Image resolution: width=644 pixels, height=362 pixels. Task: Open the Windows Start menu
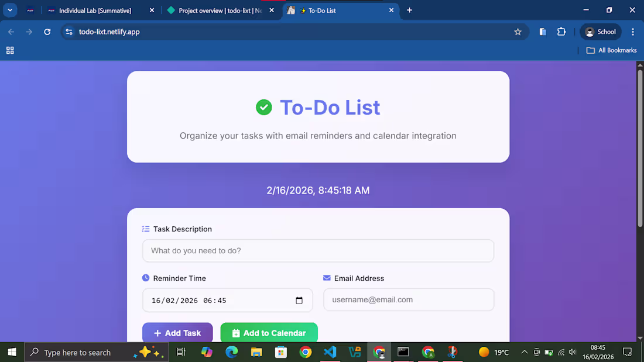point(12,352)
